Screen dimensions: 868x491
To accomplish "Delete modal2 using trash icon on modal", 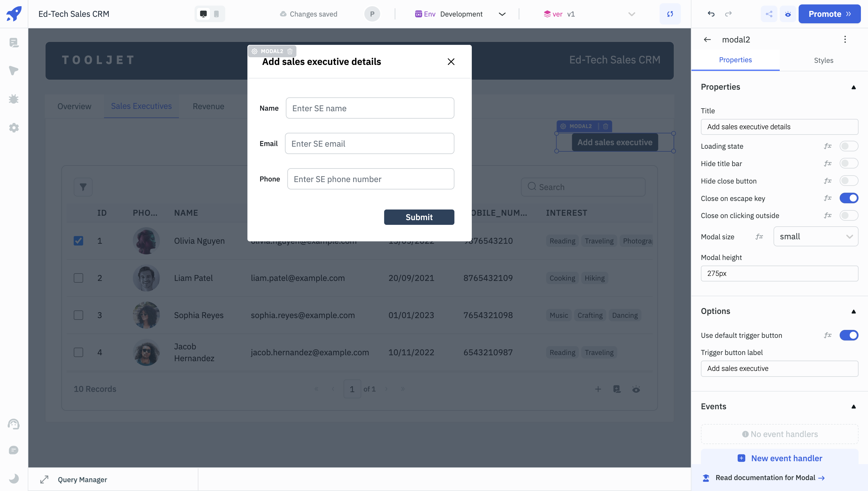I will coord(290,51).
